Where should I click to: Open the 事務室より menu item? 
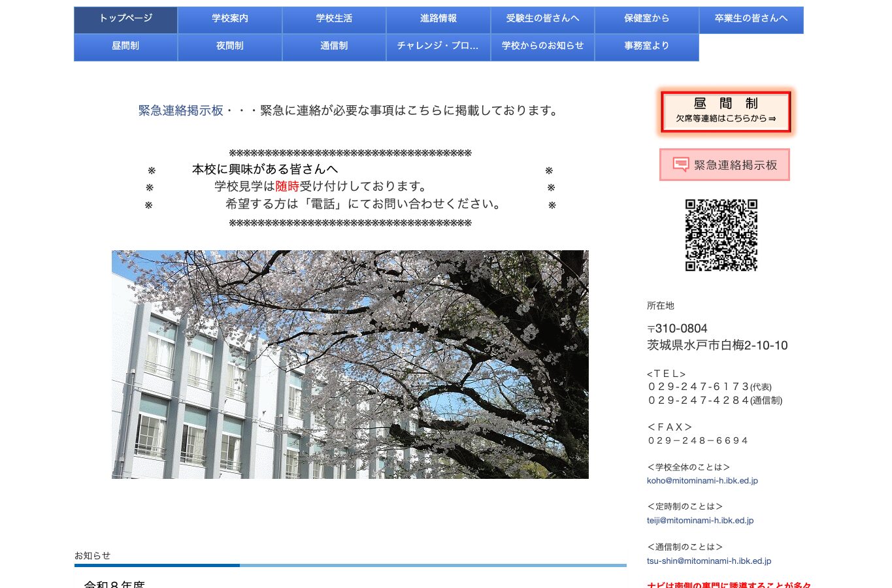[647, 47]
